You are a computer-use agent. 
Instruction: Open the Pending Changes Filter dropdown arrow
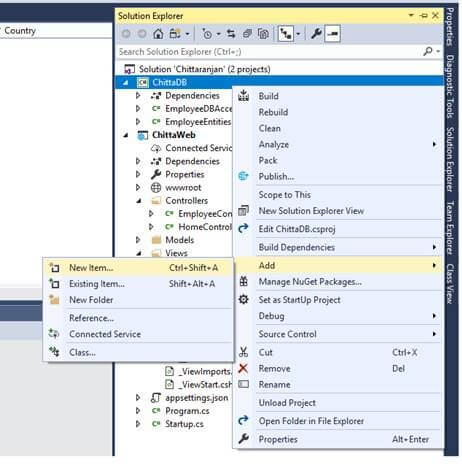(219, 34)
